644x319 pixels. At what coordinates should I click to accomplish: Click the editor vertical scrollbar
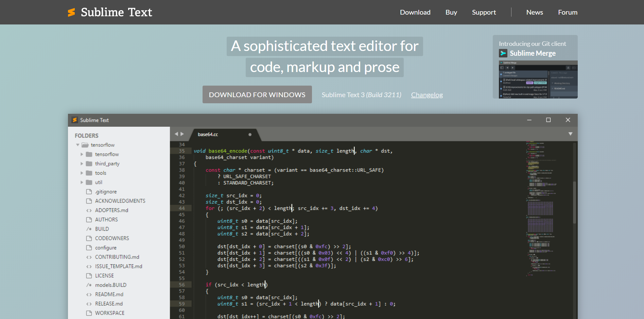click(574, 202)
